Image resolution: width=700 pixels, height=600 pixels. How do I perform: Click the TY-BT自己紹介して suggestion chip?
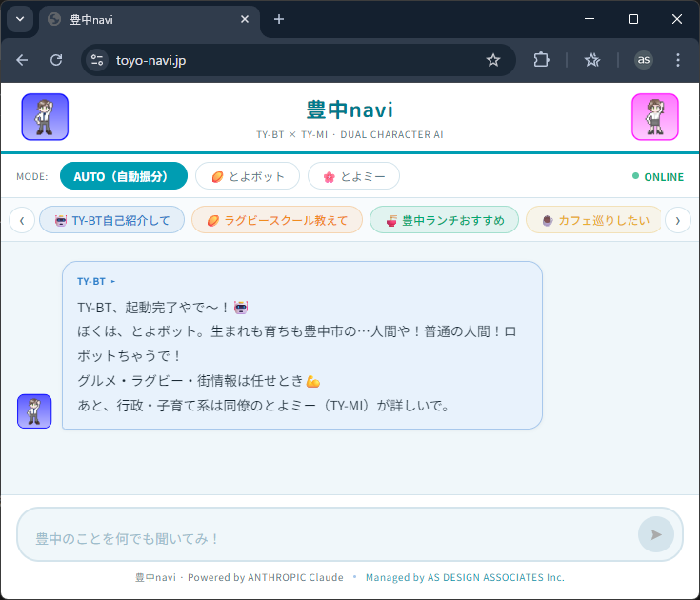tap(111, 220)
